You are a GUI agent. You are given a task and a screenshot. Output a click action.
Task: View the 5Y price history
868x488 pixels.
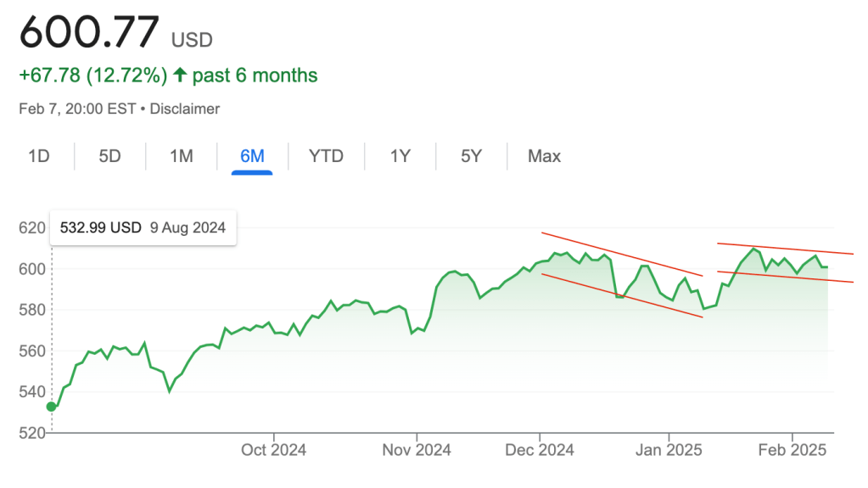[x=471, y=156]
